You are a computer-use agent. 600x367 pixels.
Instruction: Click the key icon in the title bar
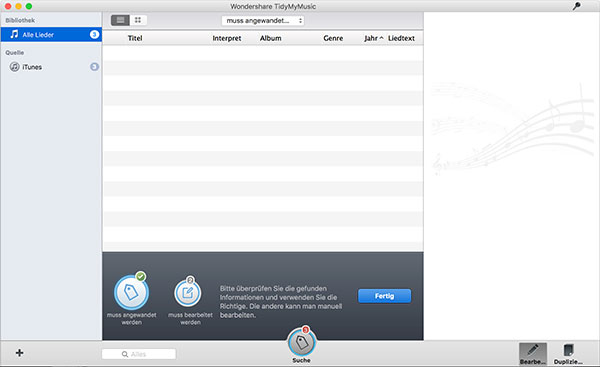pos(576,6)
